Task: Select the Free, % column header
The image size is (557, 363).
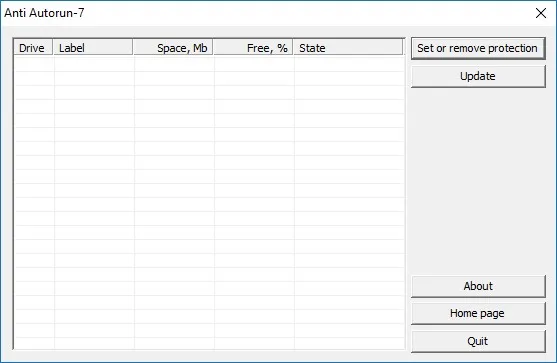Action: click(x=253, y=48)
